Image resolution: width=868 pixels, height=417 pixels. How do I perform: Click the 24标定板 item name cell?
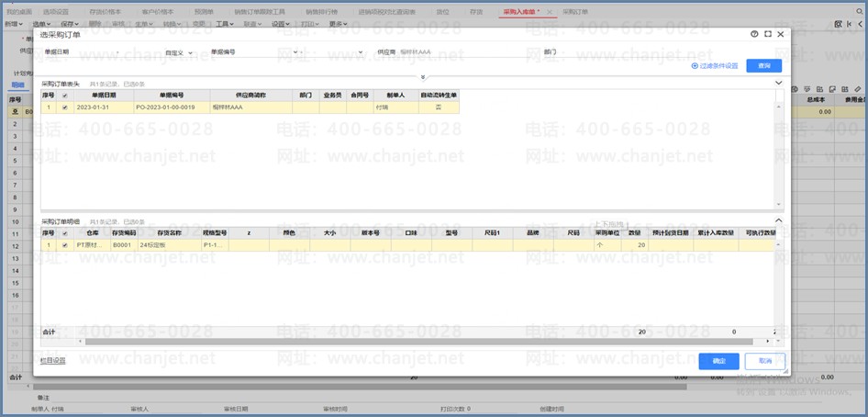click(x=170, y=245)
